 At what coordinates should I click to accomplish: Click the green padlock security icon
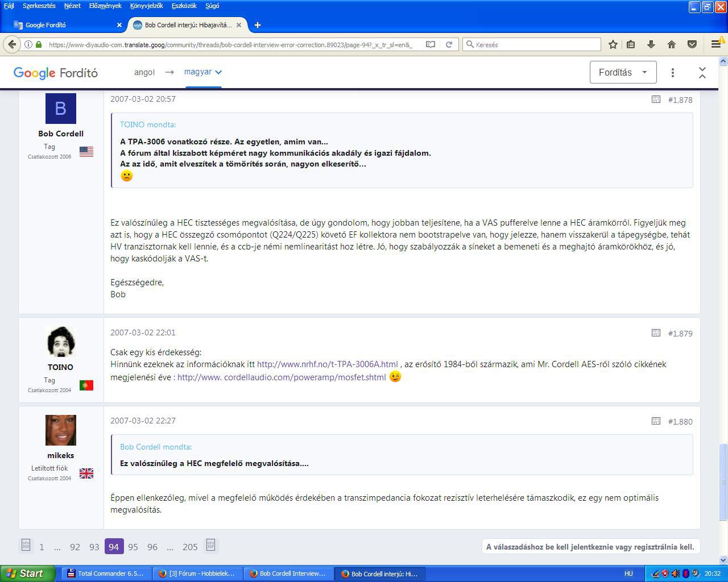[x=39, y=44]
